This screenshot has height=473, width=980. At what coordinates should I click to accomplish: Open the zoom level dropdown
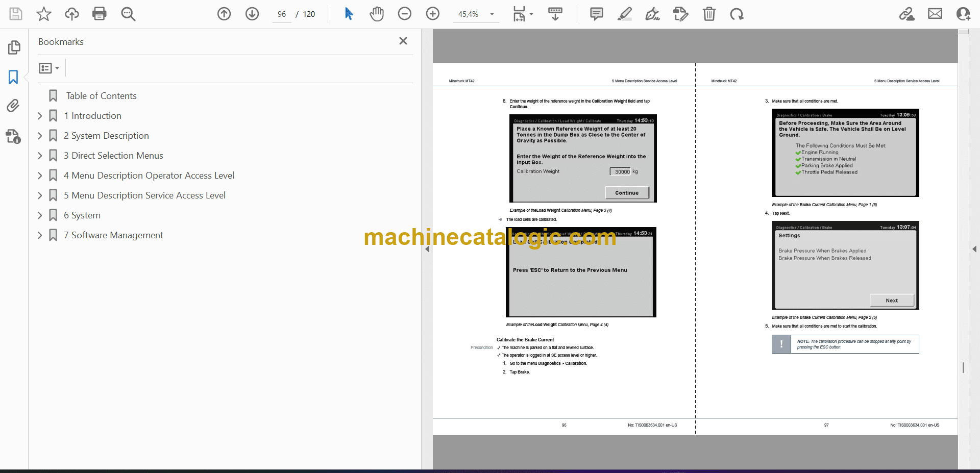point(492,14)
